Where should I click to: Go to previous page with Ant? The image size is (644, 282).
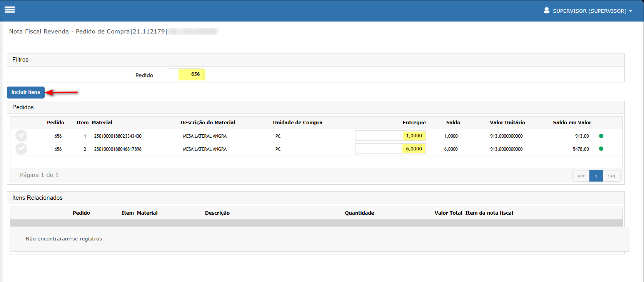(x=581, y=176)
